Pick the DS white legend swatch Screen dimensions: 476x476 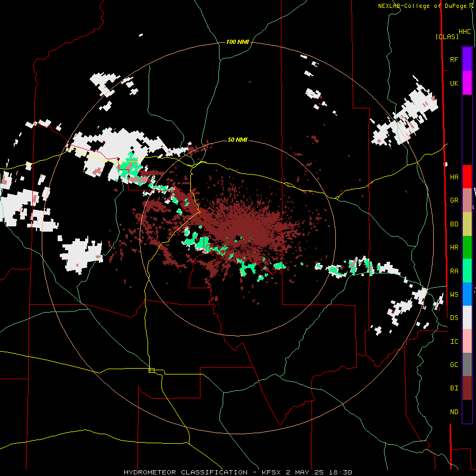(x=467, y=317)
